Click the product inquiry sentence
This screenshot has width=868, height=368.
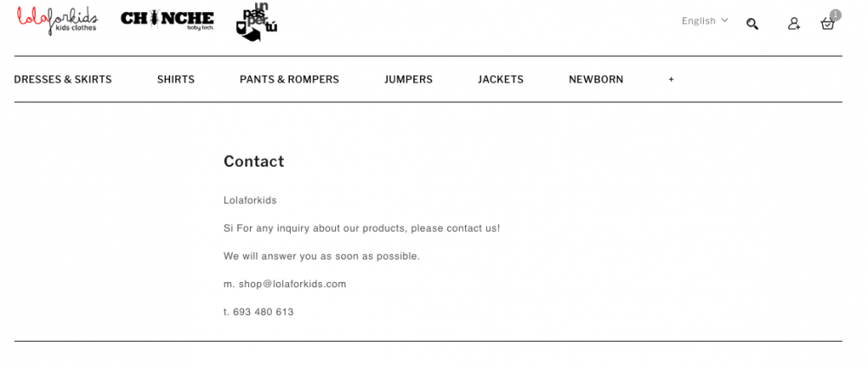point(361,228)
